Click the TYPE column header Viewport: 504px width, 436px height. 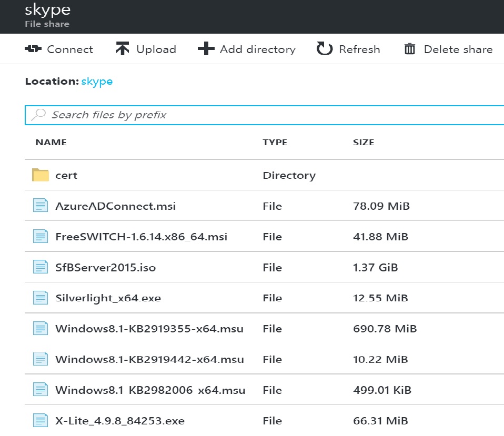tap(275, 143)
